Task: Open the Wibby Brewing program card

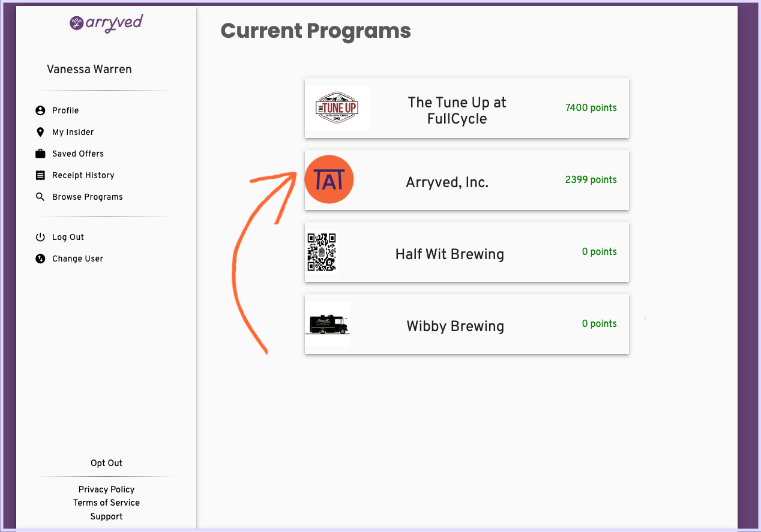Action: click(x=467, y=324)
